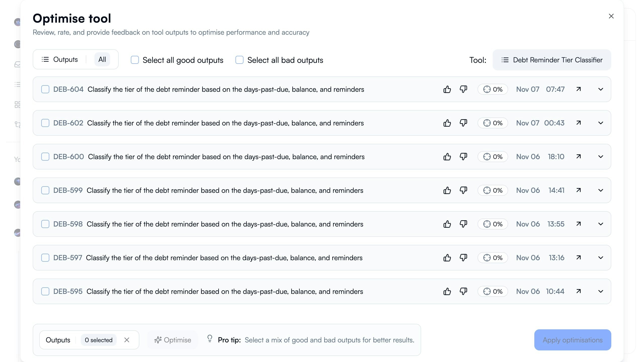The width and height of the screenshot is (644, 362).
Task: Click the 0% accuracy badge on DEB-597
Action: coord(492,257)
